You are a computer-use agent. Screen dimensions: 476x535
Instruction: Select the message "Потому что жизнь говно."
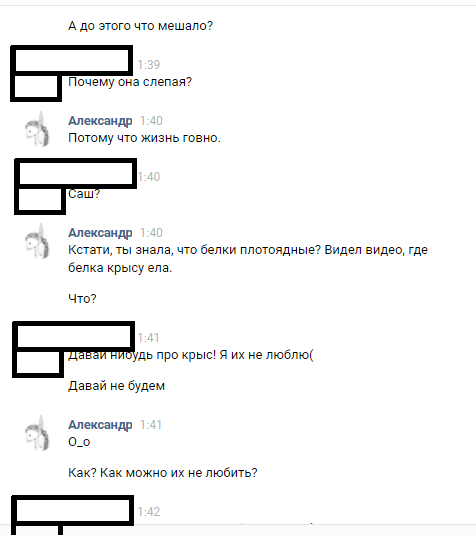(144, 138)
